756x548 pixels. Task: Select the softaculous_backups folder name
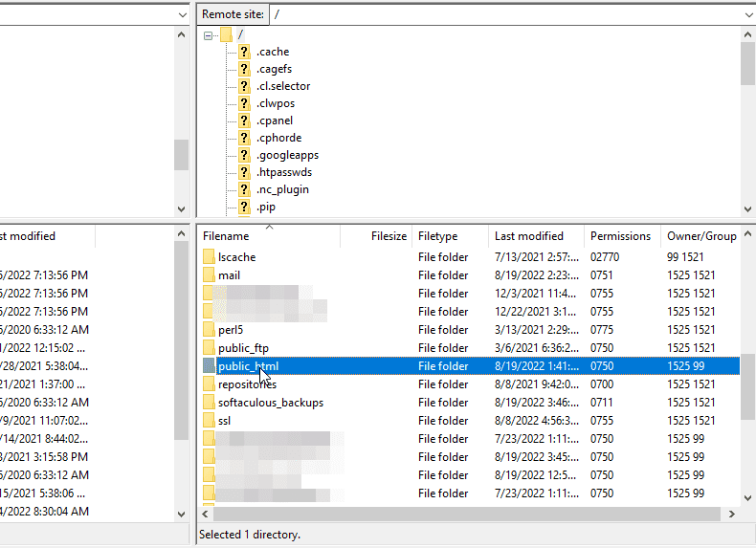271,403
